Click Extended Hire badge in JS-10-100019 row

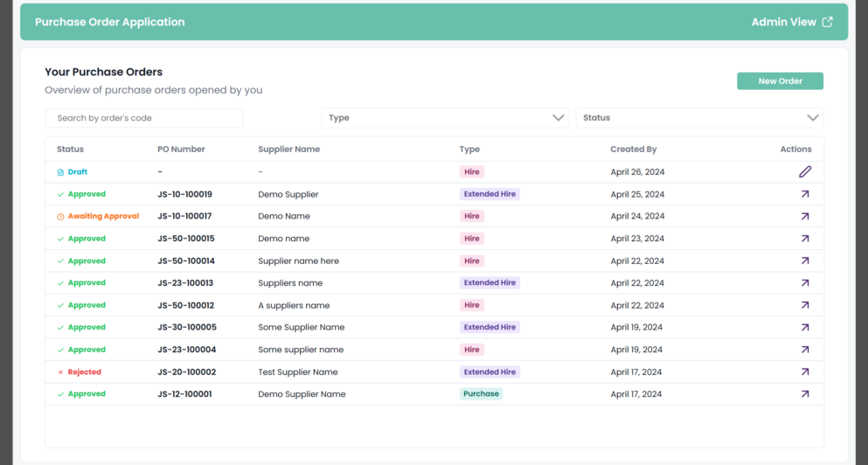coord(490,194)
